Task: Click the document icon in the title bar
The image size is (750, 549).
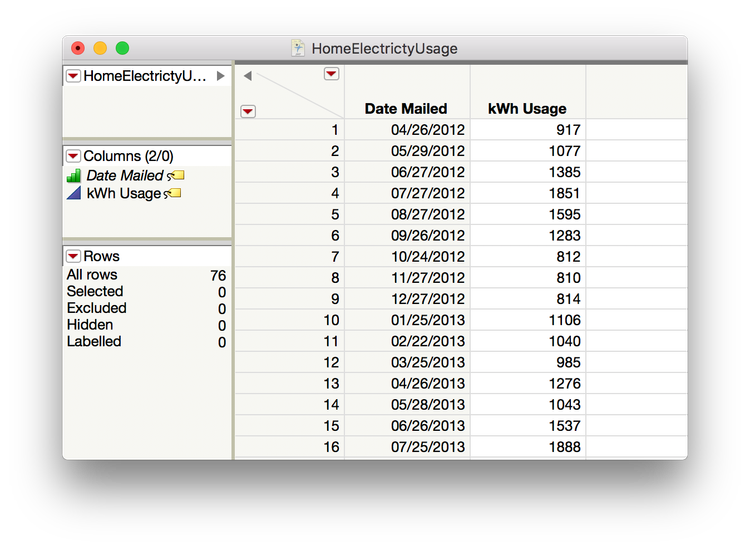Action: point(299,48)
